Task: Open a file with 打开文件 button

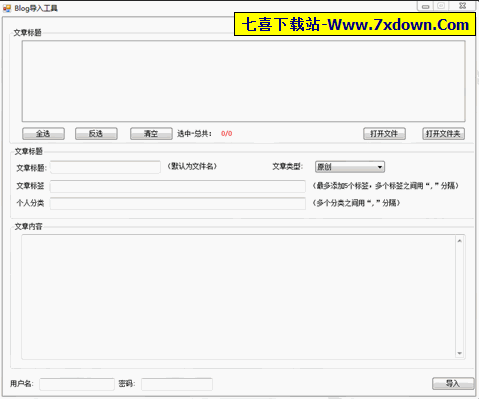Action: pos(384,134)
